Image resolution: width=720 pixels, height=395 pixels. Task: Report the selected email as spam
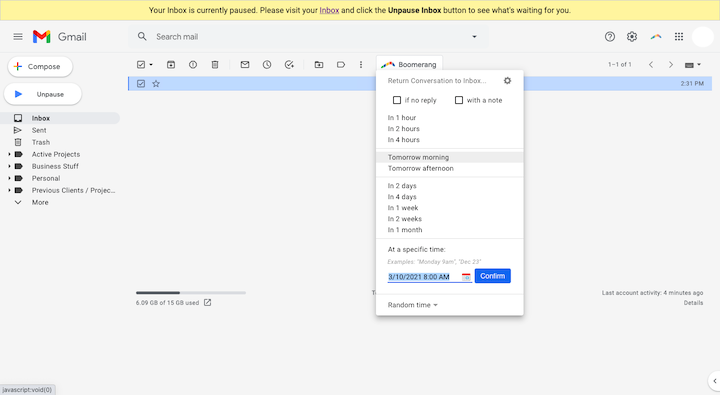[x=193, y=65]
